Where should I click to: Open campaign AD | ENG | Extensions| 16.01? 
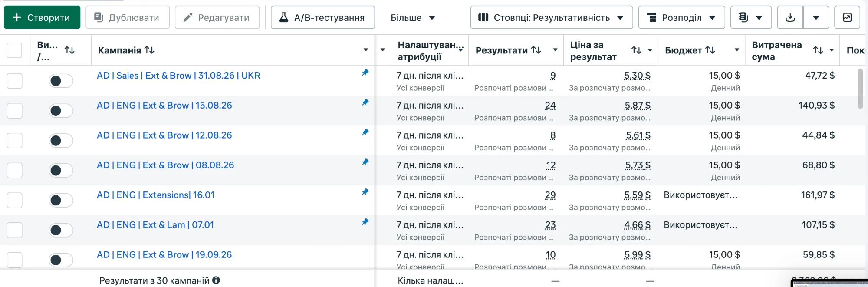pyautogui.click(x=155, y=195)
